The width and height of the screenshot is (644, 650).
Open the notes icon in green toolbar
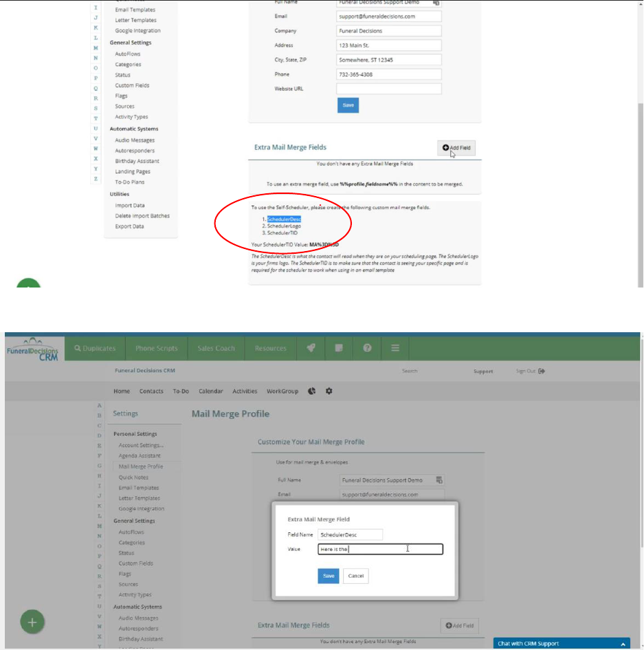[339, 348]
